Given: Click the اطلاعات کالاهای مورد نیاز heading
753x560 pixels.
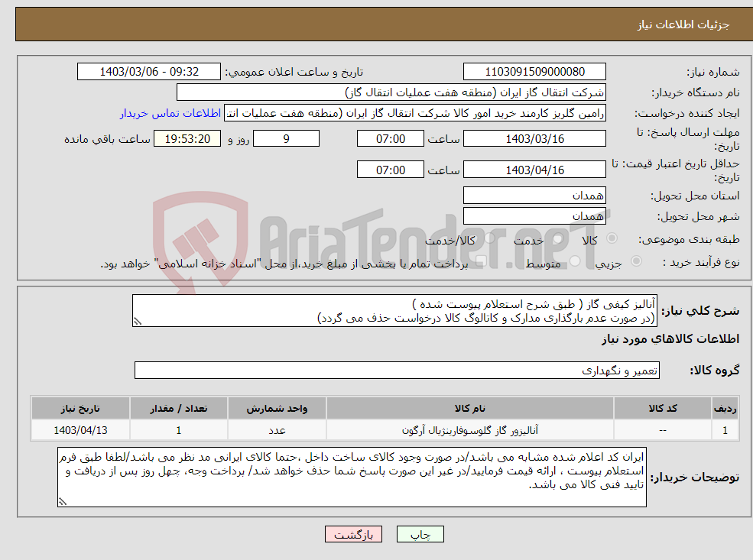Looking at the screenshot, I should 670,338.
